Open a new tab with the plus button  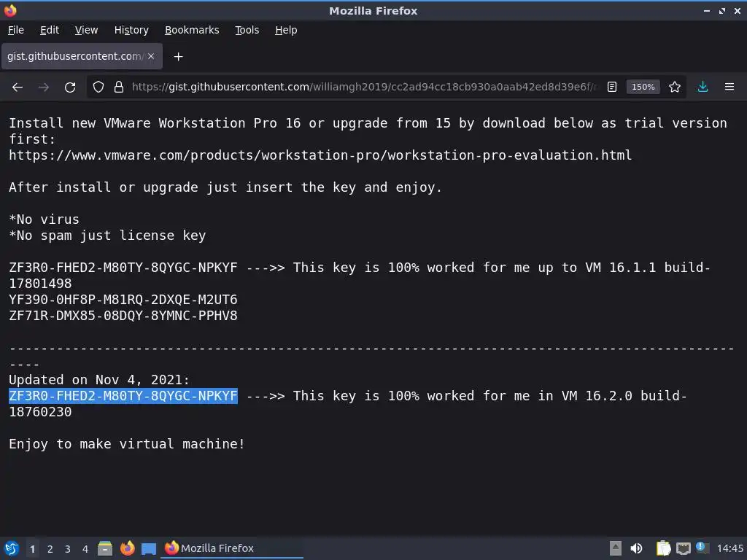[178, 57]
